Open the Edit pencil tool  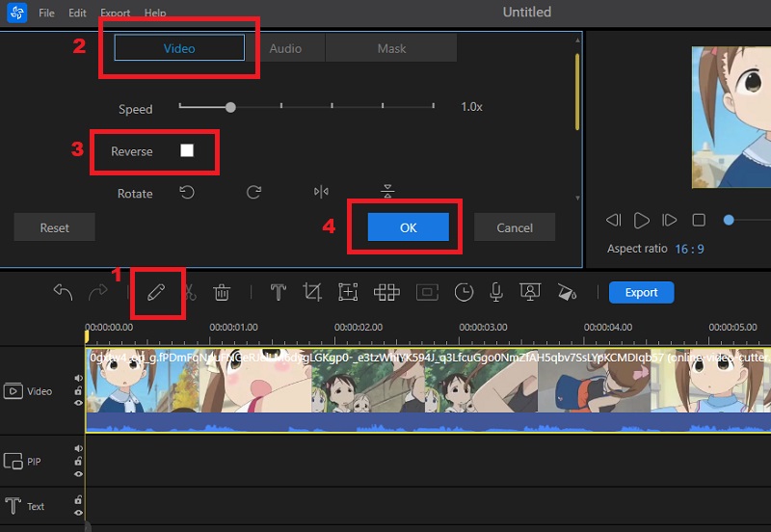click(x=156, y=293)
